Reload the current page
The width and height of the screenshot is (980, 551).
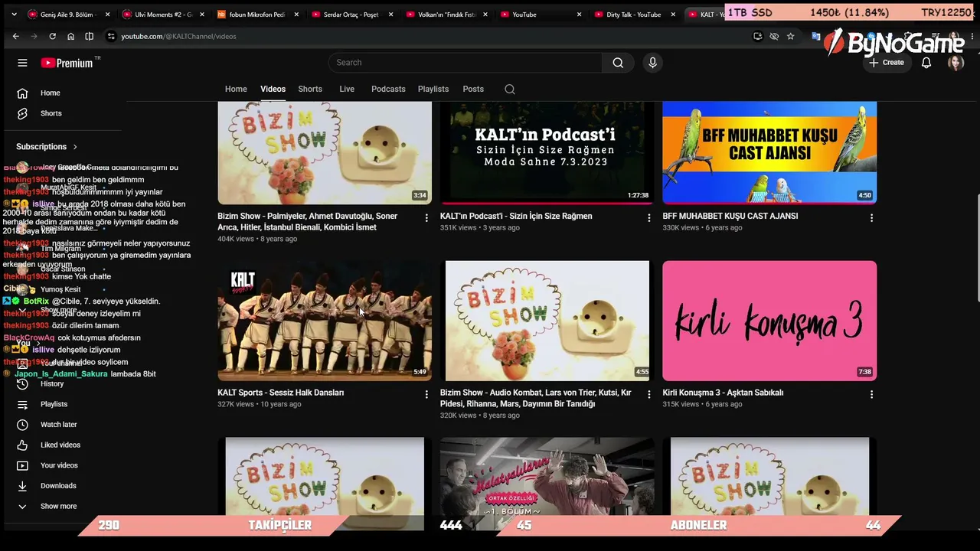coord(52,36)
